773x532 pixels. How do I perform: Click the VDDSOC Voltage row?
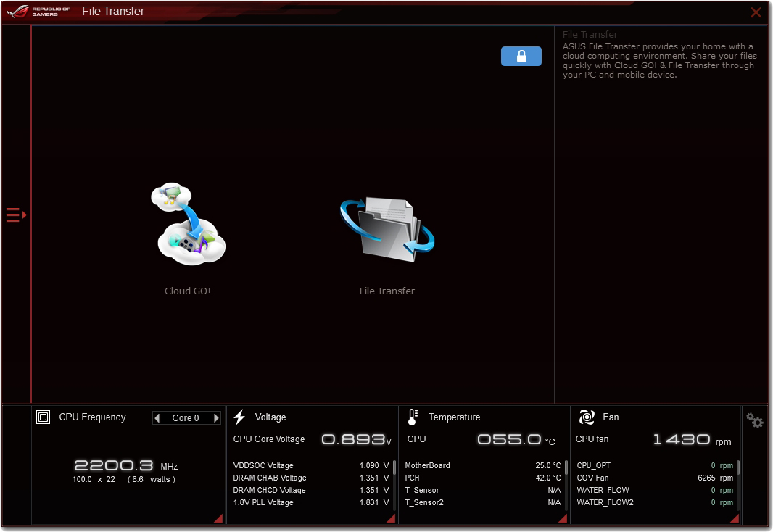click(x=311, y=465)
